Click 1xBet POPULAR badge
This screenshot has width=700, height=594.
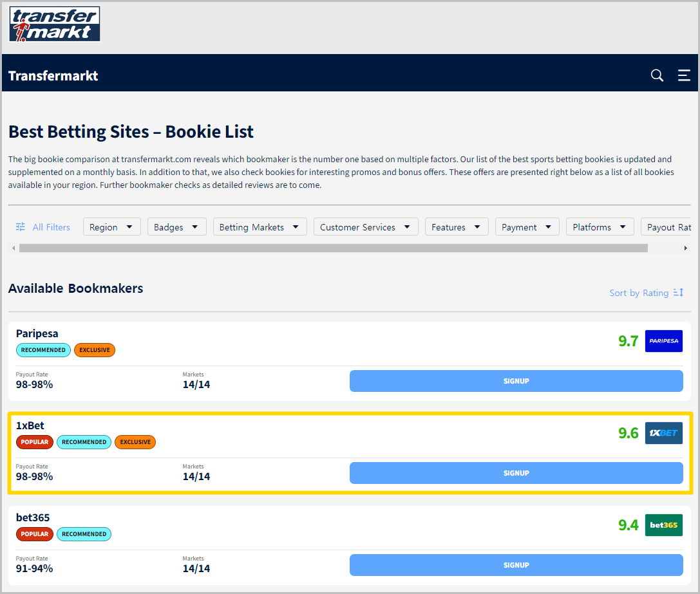pyautogui.click(x=35, y=442)
